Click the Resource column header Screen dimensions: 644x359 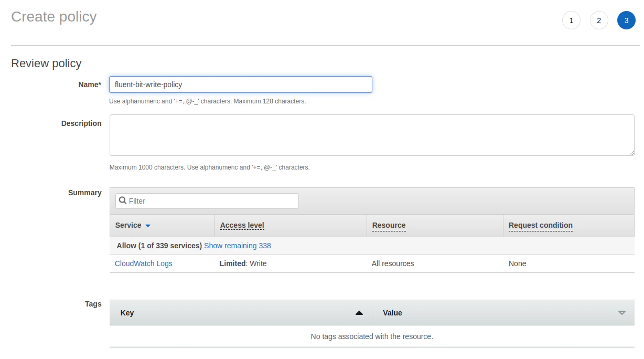(x=389, y=225)
